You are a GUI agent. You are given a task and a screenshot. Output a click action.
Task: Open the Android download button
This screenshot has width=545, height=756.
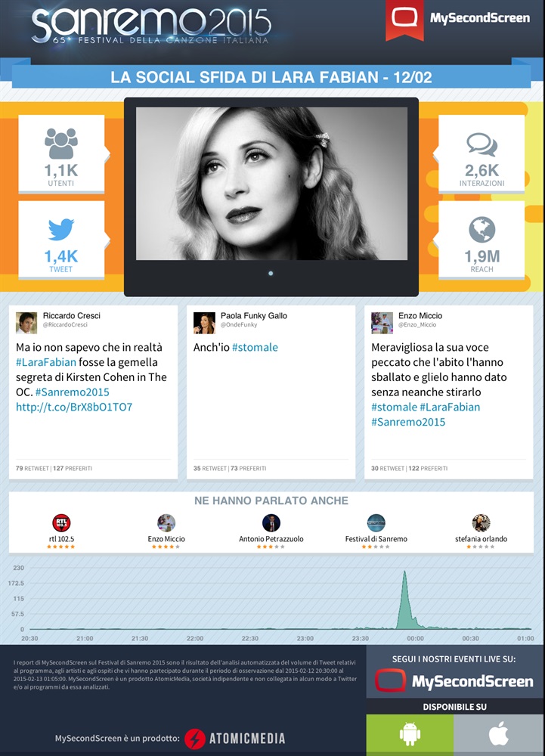click(410, 735)
